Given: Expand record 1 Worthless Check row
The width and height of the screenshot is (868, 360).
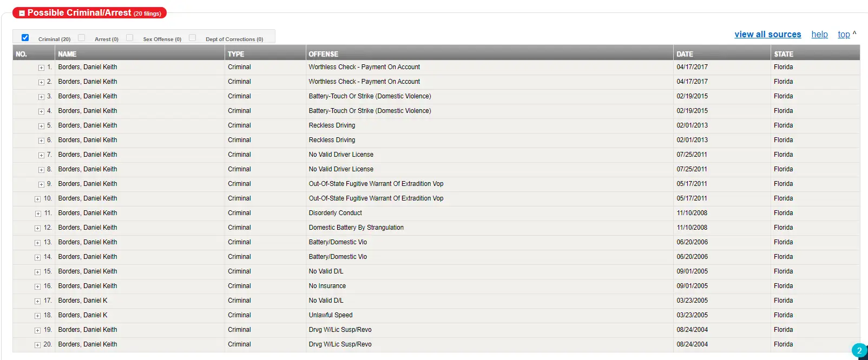Looking at the screenshot, I should 41,68.
